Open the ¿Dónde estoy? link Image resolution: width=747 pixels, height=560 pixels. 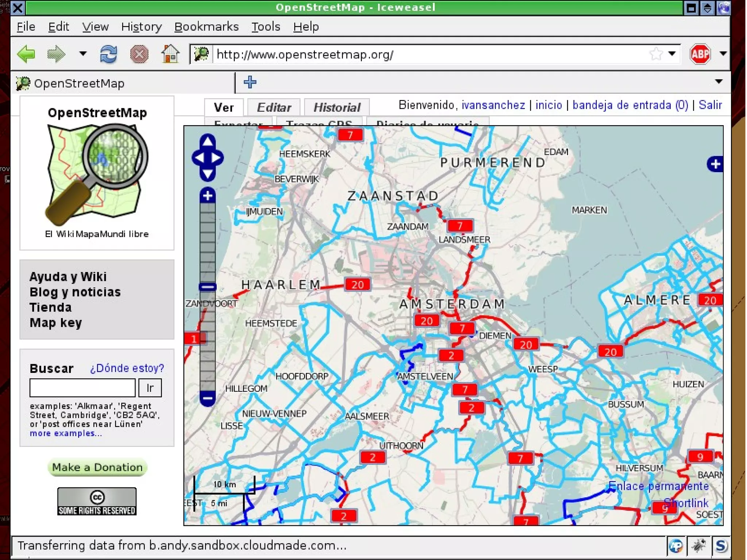tap(127, 368)
